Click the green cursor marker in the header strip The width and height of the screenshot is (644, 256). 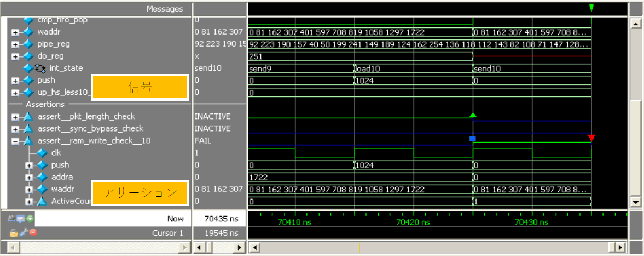tap(590, 8)
